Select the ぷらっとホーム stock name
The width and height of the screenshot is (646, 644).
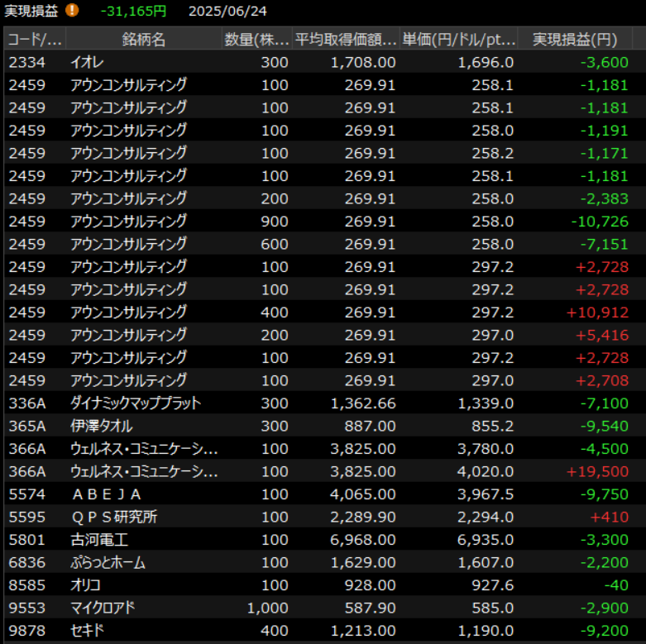(108, 562)
